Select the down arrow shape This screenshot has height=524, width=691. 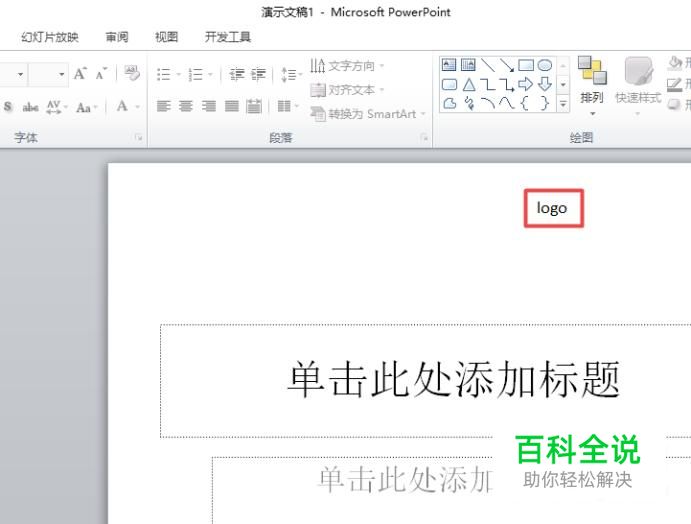(545, 84)
